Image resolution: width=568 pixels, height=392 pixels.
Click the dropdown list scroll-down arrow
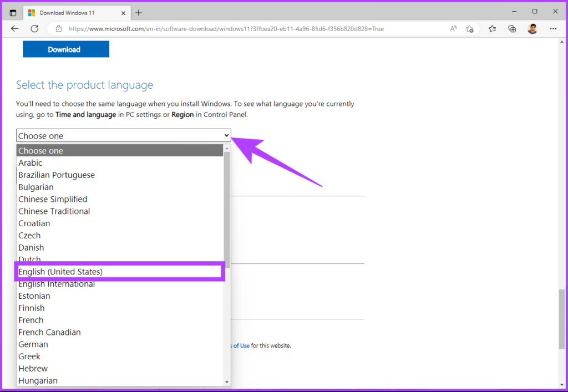pyautogui.click(x=227, y=382)
